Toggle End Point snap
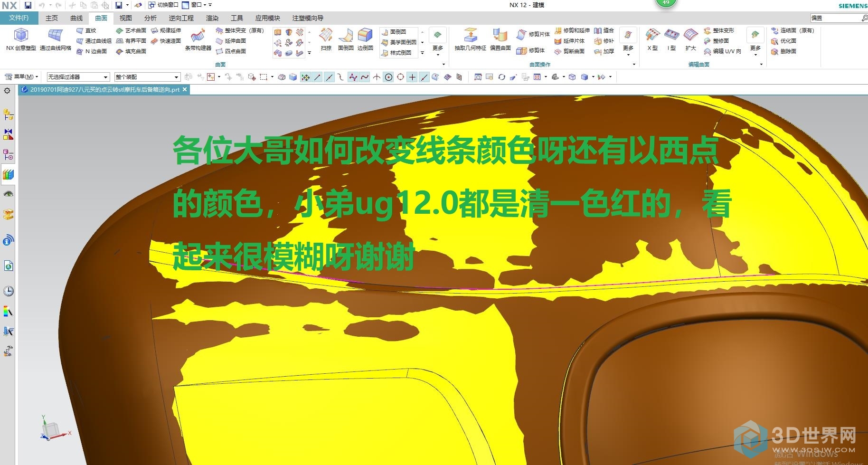This screenshot has height=465, width=868. (x=317, y=77)
